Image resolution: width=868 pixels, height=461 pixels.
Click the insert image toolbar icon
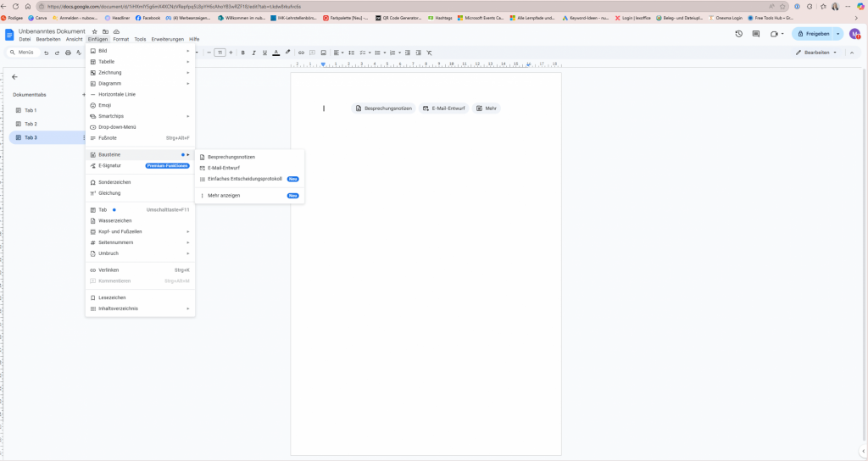coord(323,53)
